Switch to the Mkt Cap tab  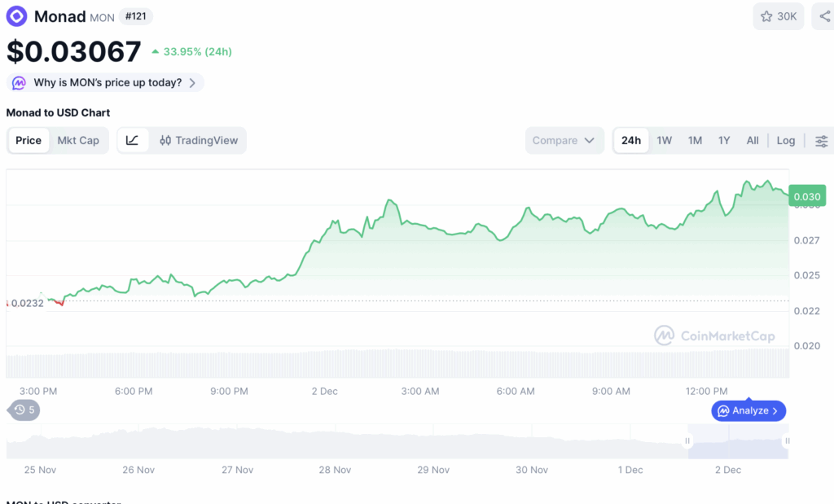point(78,140)
